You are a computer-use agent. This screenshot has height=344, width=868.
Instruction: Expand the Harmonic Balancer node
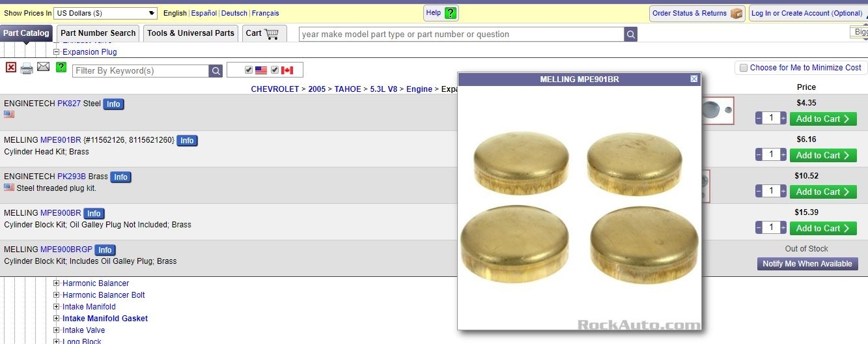coord(57,283)
